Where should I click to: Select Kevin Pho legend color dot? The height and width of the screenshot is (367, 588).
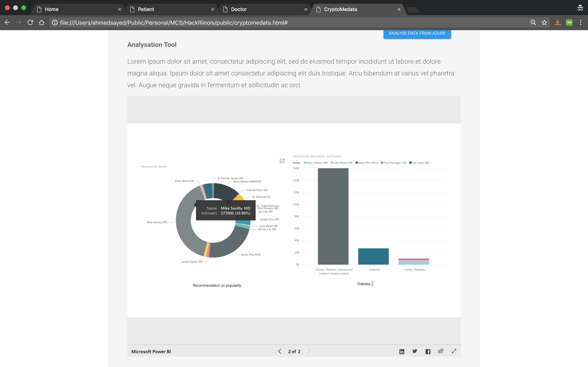click(x=357, y=163)
